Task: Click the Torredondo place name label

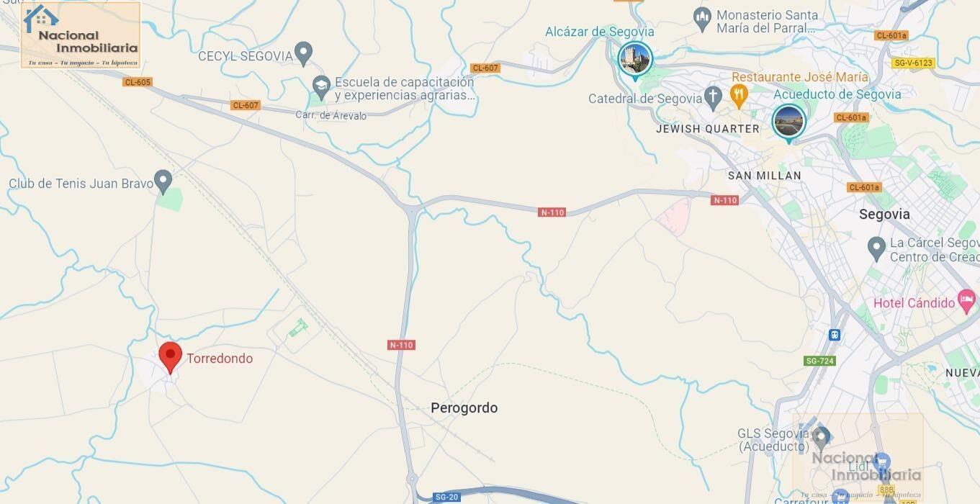Action: coord(220,358)
